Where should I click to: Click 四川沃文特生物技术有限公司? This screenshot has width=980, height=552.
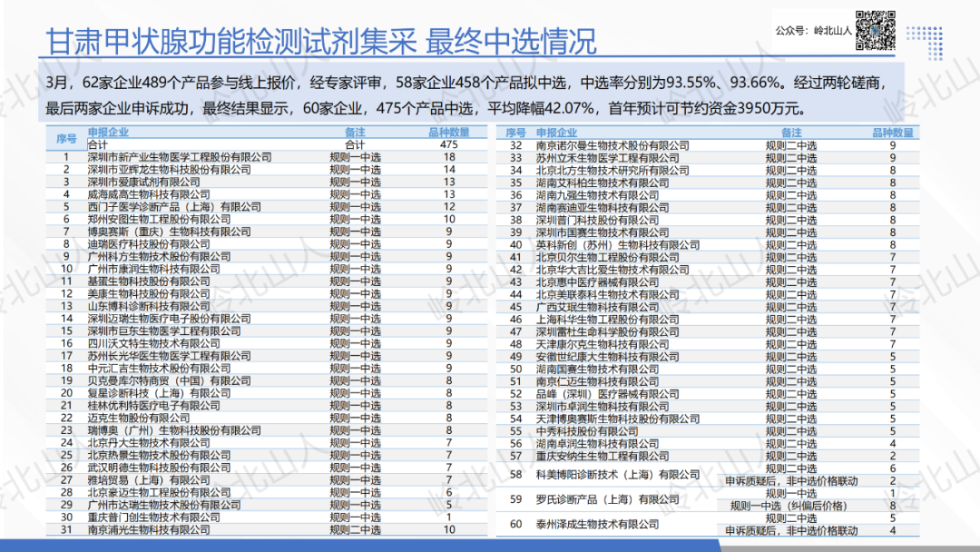tap(153, 343)
